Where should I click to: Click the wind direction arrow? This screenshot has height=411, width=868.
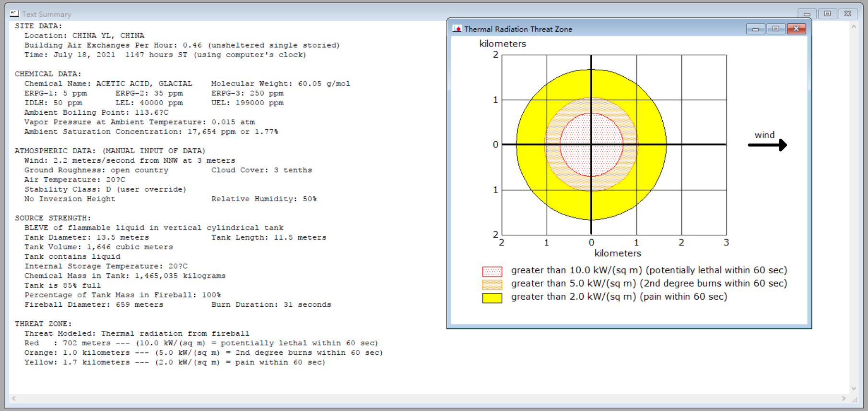(767, 145)
